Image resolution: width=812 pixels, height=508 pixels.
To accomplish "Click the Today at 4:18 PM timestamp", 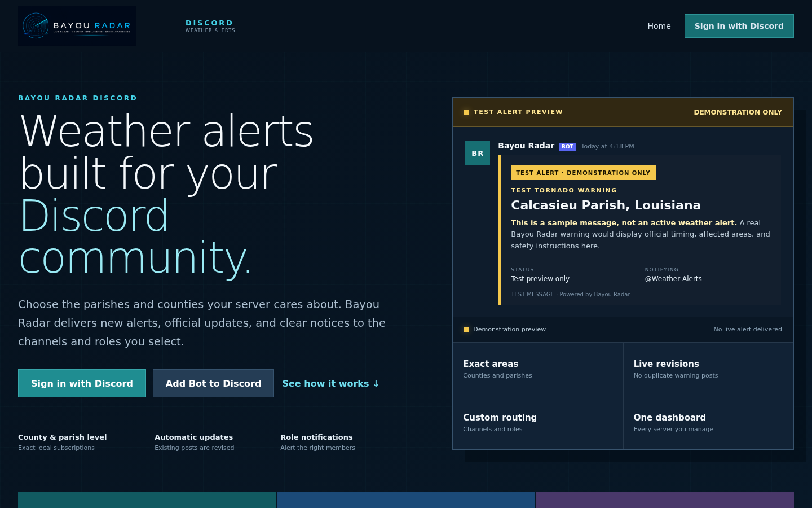I will (607, 146).
